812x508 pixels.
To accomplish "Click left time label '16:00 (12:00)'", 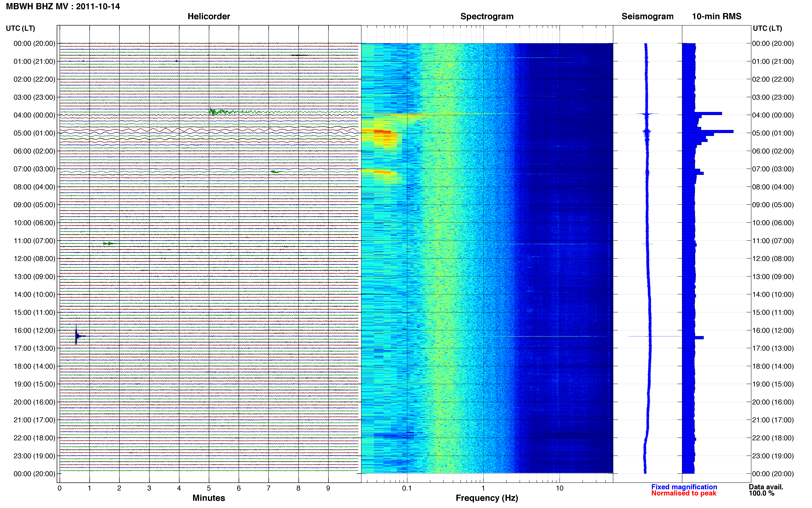I will [34, 330].
